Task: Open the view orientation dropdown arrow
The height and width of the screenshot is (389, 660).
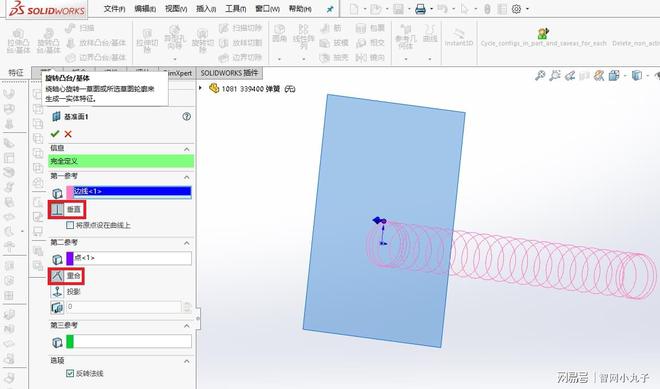Action: [625, 76]
